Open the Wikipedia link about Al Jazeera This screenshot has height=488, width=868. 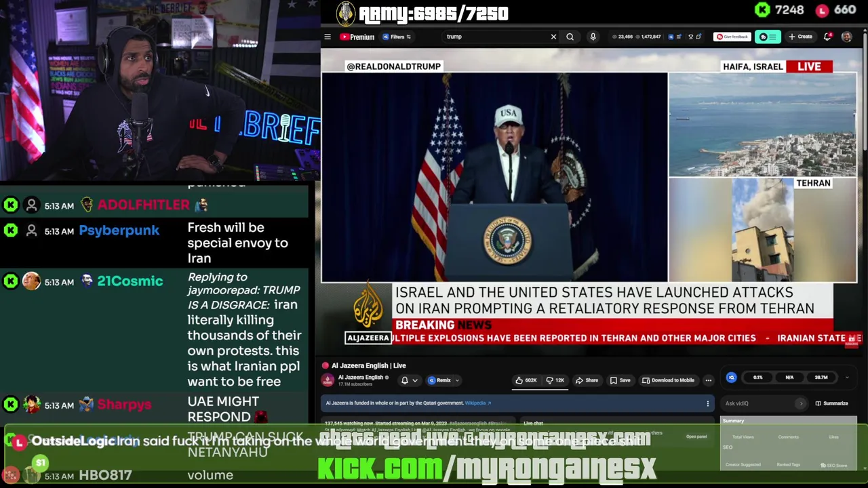477,403
